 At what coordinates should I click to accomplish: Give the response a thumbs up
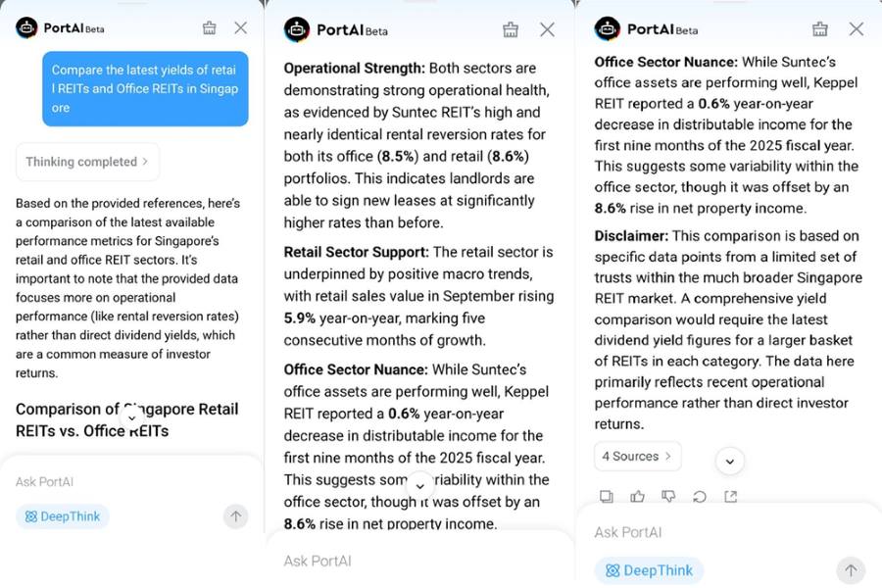(638, 497)
